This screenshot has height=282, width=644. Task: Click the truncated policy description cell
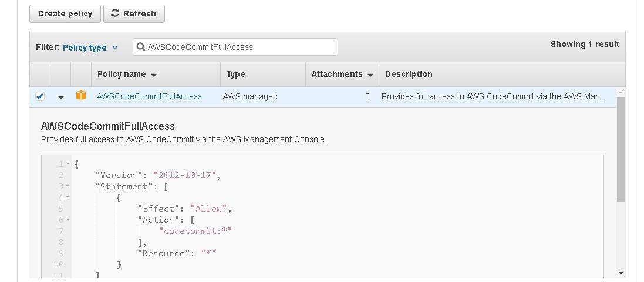494,96
